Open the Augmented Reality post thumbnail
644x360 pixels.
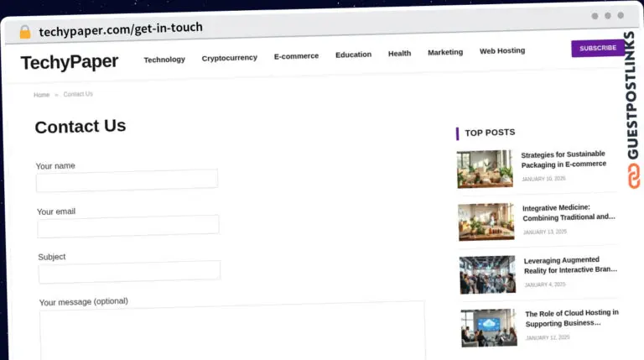pyautogui.click(x=487, y=274)
